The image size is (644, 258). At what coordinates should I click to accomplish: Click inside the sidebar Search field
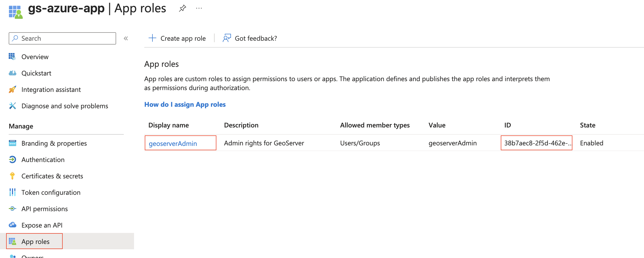point(62,38)
